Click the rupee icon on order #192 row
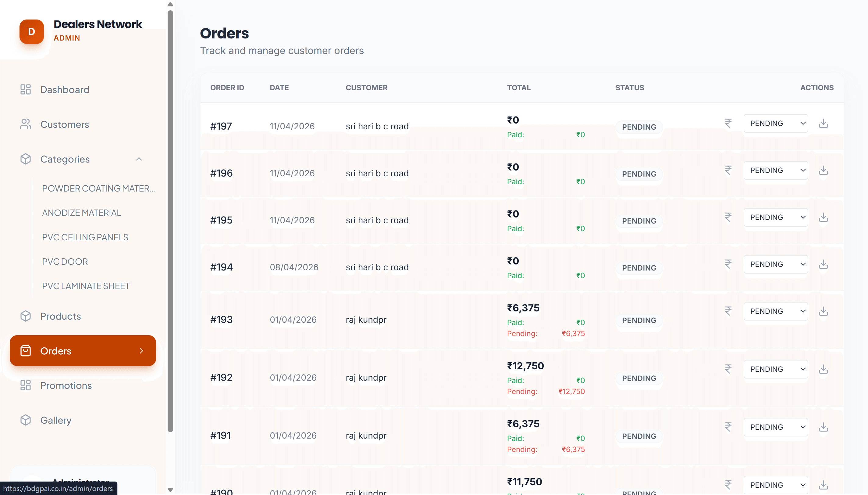This screenshot has height=495, width=868. [728, 369]
